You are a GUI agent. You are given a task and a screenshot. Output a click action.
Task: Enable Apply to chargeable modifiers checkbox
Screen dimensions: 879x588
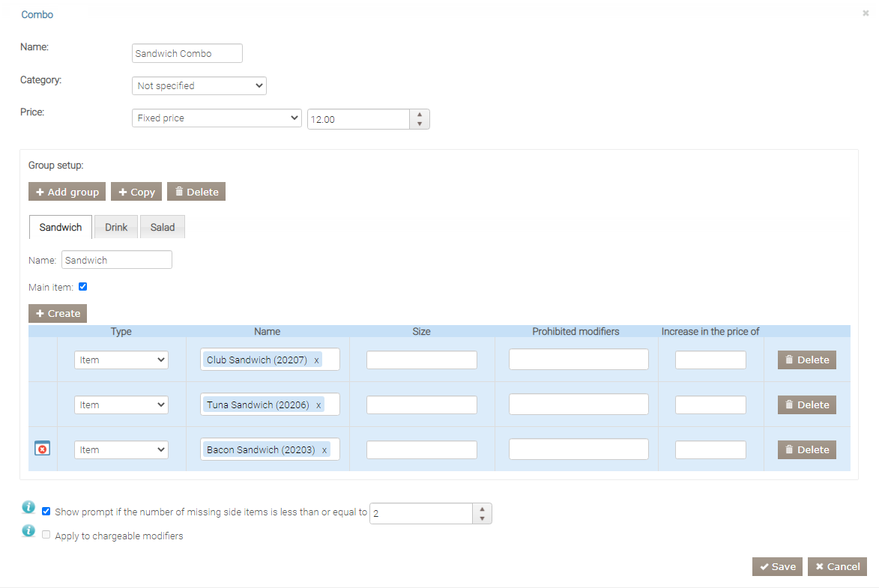click(46, 535)
